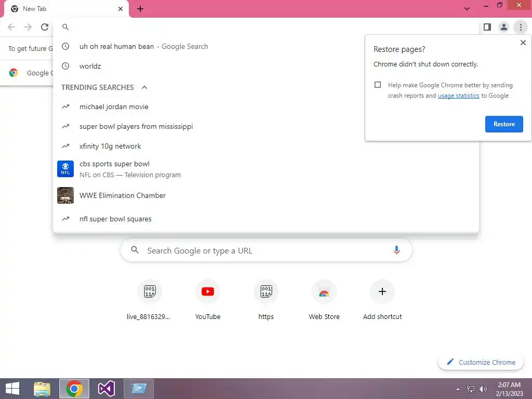Show hidden tray icons arrow
532x399 pixels.
[458, 389]
